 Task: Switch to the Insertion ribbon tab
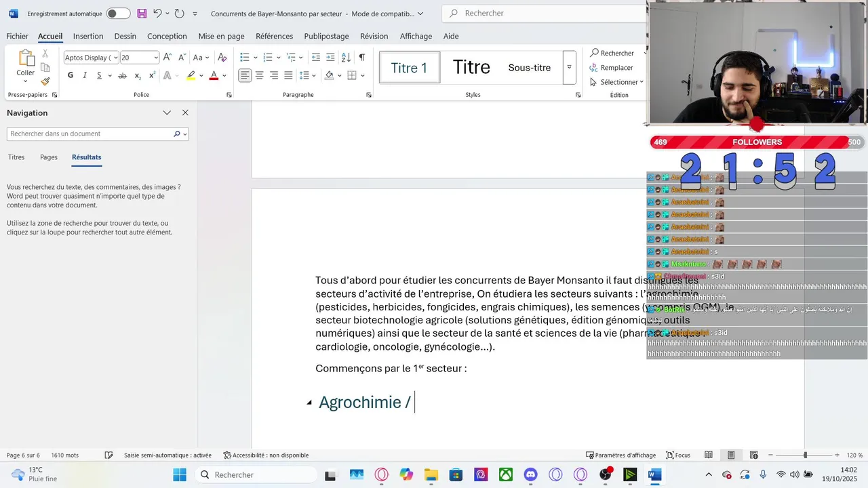tap(88, 36)
